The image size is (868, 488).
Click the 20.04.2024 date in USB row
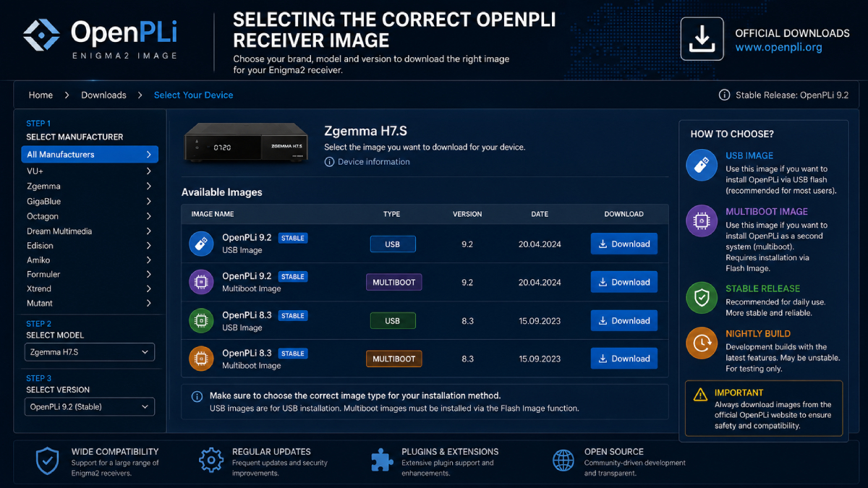[x=540, y=244]
